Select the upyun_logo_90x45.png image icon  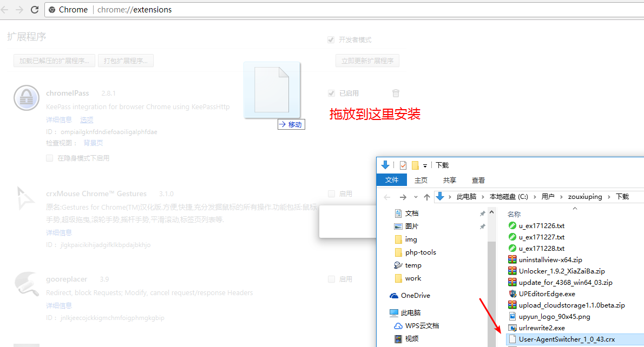tap(512, 316)
